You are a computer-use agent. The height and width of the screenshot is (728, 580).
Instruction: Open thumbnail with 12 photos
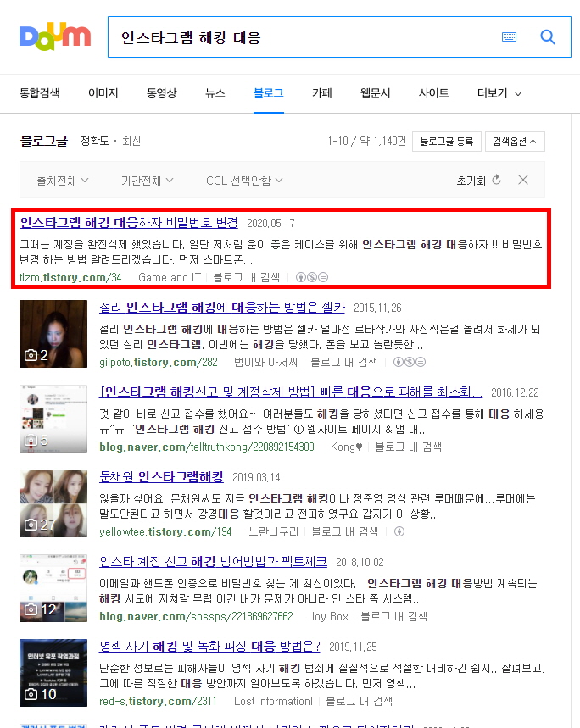53,588
